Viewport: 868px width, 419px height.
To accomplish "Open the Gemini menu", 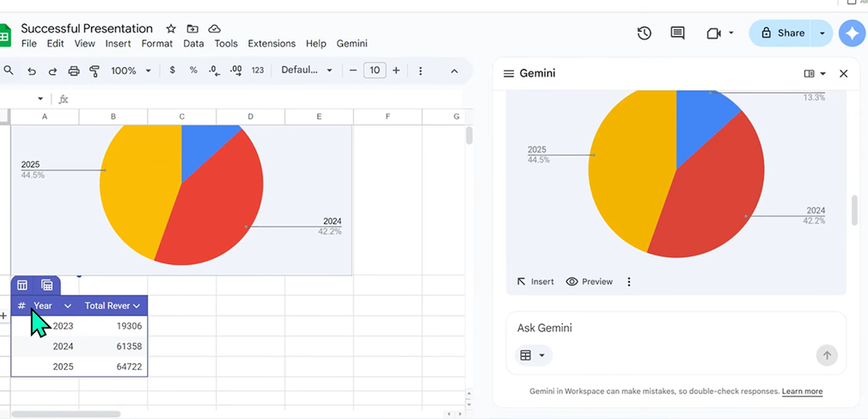I will tap(352, 43).
